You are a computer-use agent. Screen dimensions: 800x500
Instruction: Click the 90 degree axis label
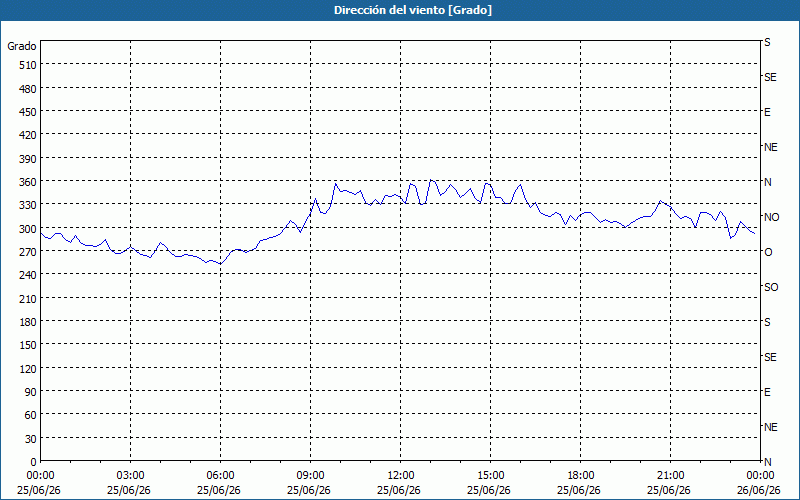pos(31,392)
